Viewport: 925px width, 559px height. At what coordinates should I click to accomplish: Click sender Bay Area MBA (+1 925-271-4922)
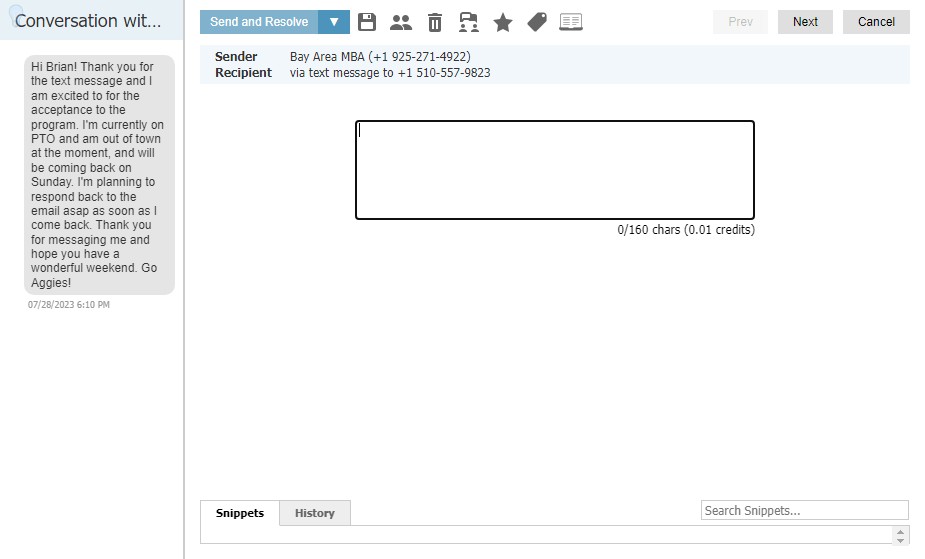click(x=380, y=57)
